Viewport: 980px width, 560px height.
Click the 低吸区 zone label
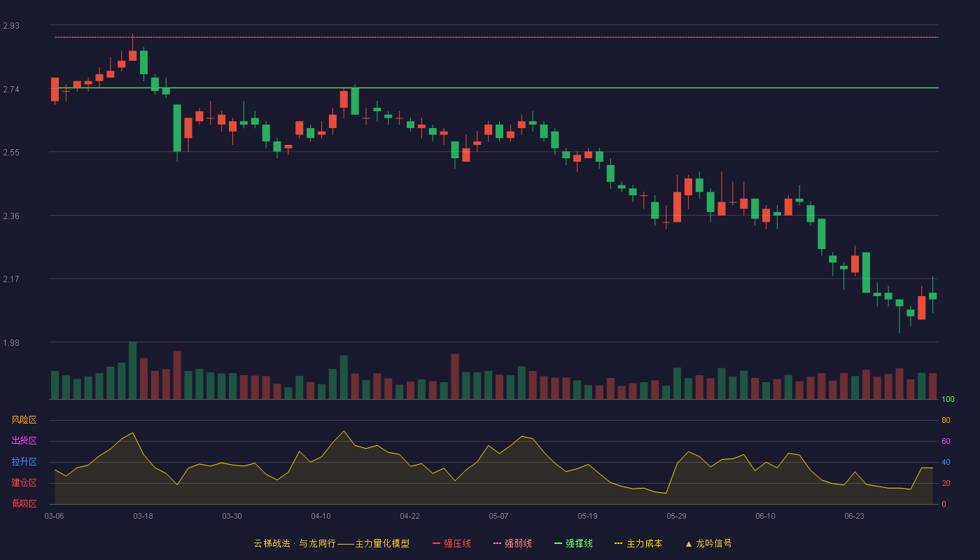click(24, 504)
